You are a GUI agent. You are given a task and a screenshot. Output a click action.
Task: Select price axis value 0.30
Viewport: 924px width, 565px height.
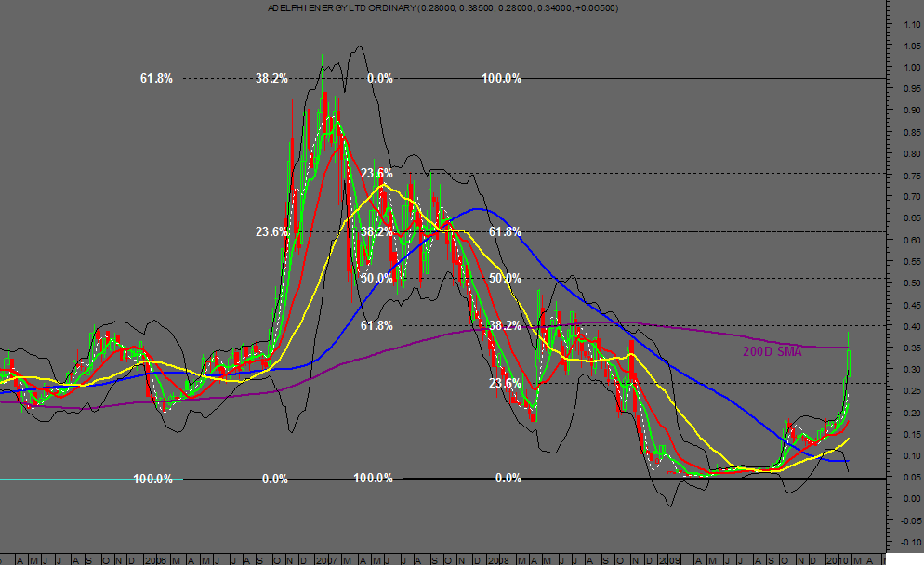(x=912, y=370)
